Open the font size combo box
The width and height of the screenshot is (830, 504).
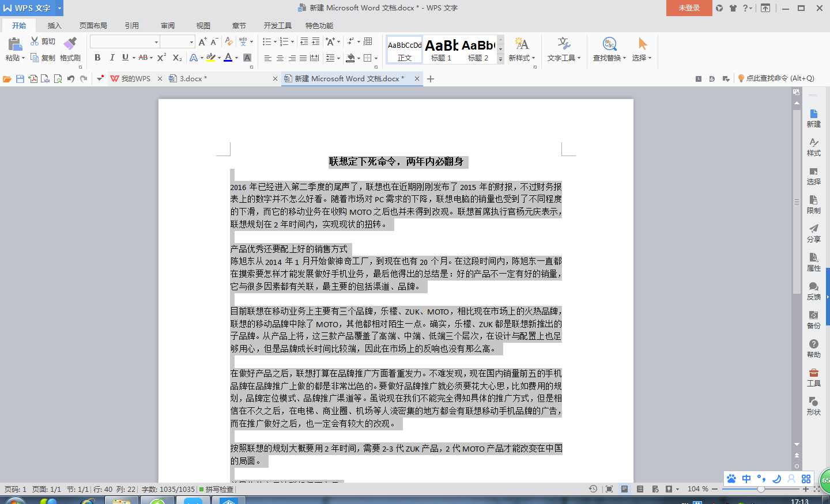(x=178, y=41)
